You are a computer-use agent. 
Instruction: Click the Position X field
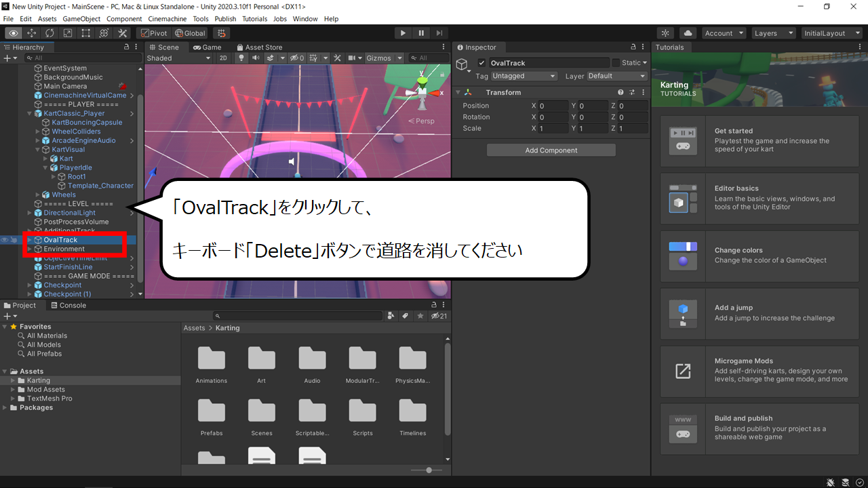pyautogui.click(x=553, y=106)
